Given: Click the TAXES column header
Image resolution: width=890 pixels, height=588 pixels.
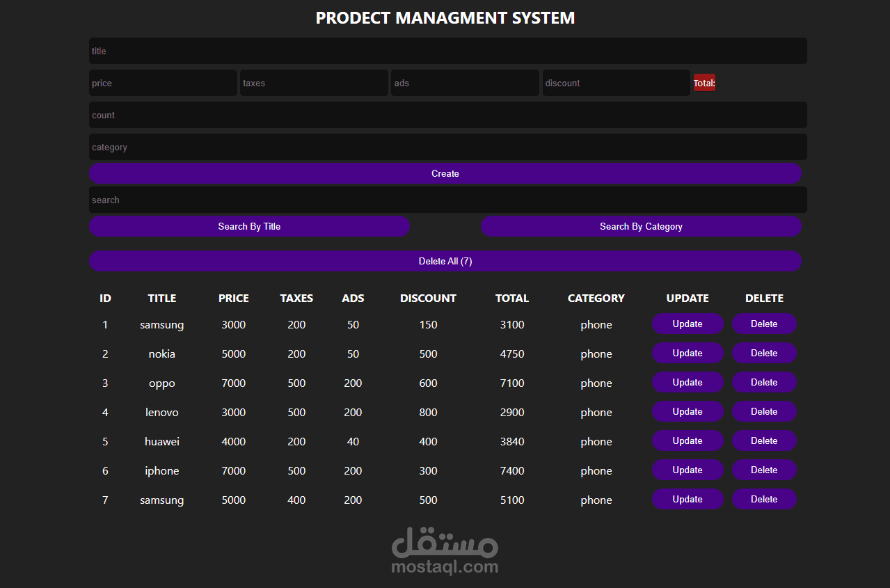Looking at the screenshot, I should point(296,298).
